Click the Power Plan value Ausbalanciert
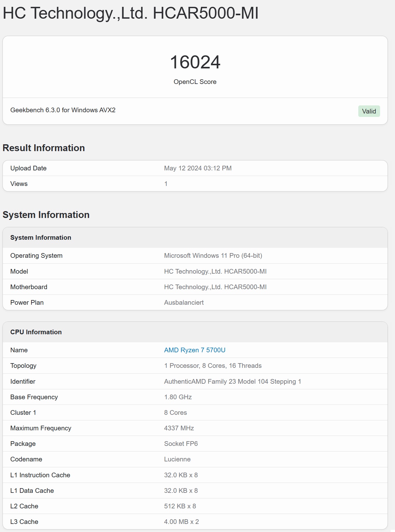The width and height of the screenshot is (395, 532). (184, 303)
